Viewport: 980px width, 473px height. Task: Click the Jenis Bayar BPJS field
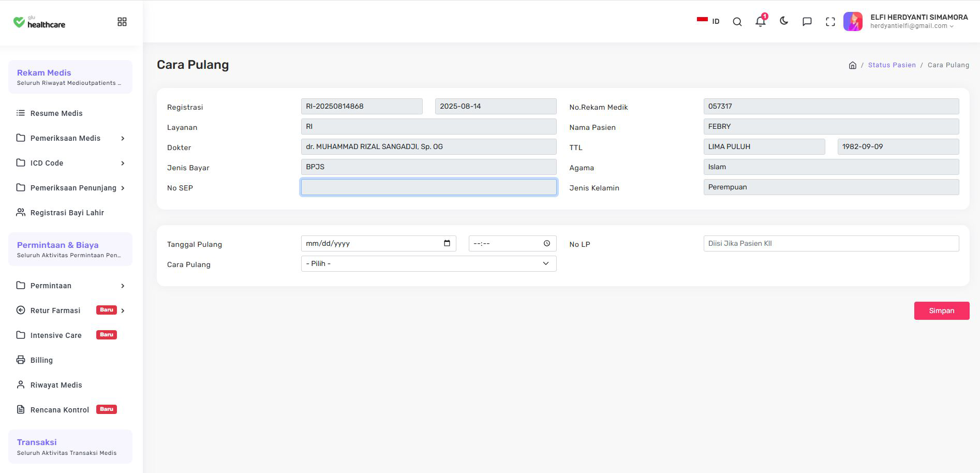[x=428, y=167]
